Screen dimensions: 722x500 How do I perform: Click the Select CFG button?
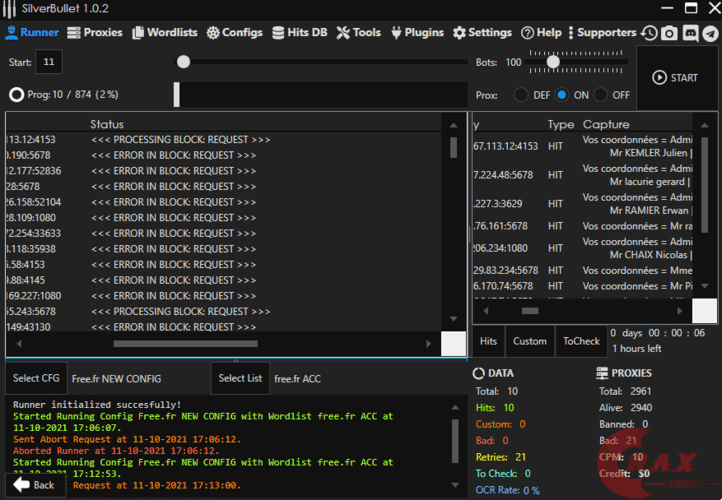(36, 379)
